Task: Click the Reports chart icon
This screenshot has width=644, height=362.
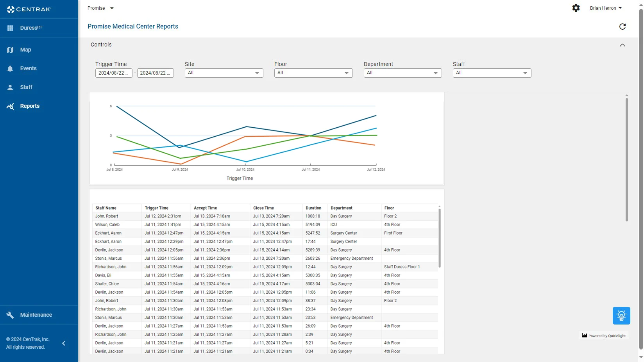Action: 10,106
